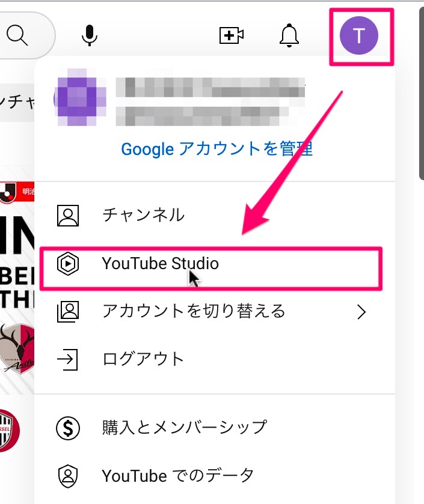
Task: Choose ログアウト to sign out
Action: [215, 359]
